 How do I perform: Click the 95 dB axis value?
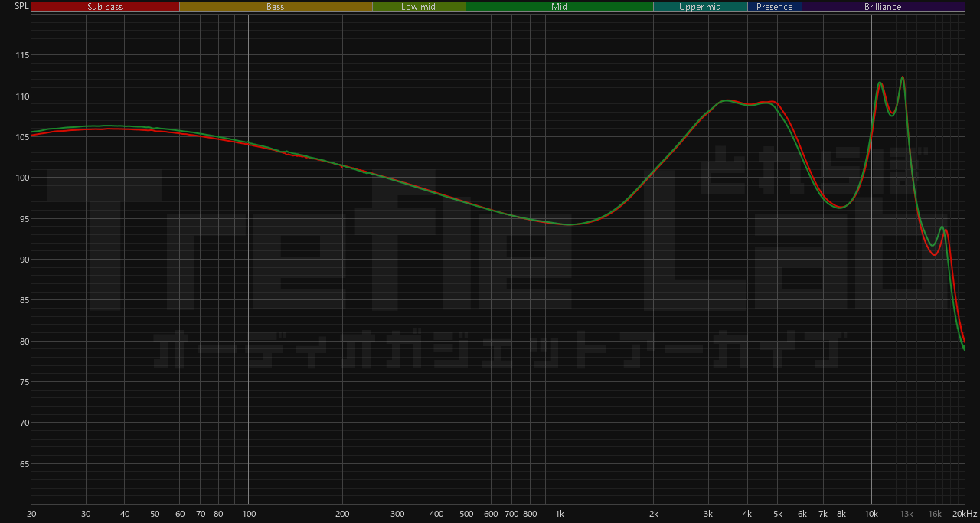tap(24, 219)
